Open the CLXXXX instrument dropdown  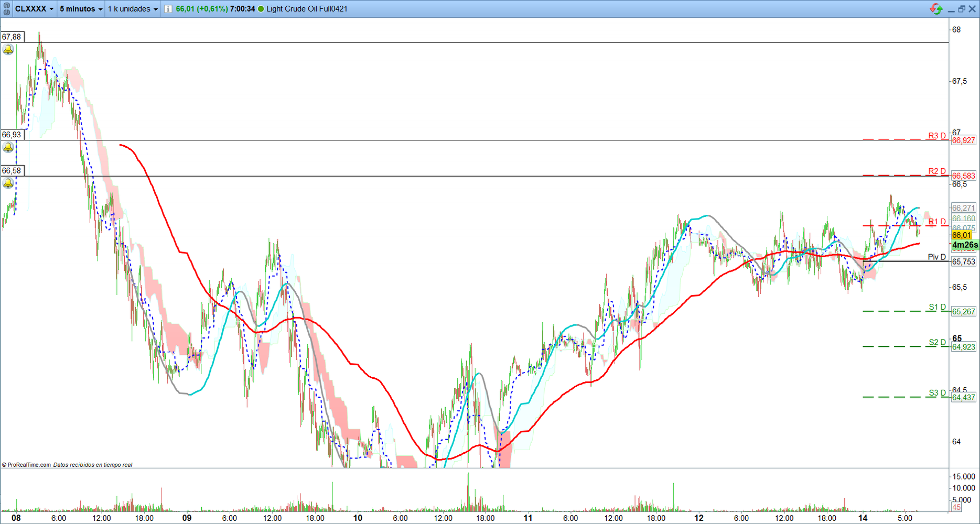(x=34, y=9)
